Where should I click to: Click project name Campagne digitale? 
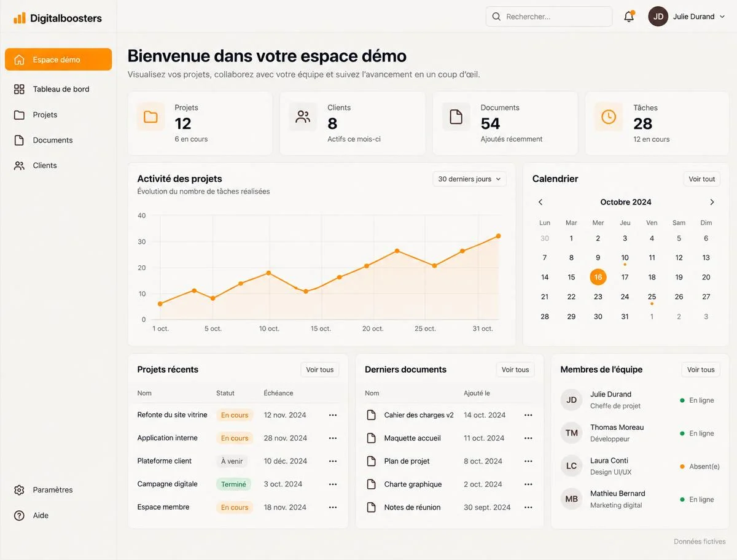pyautogui.click(x=168, y=484)
